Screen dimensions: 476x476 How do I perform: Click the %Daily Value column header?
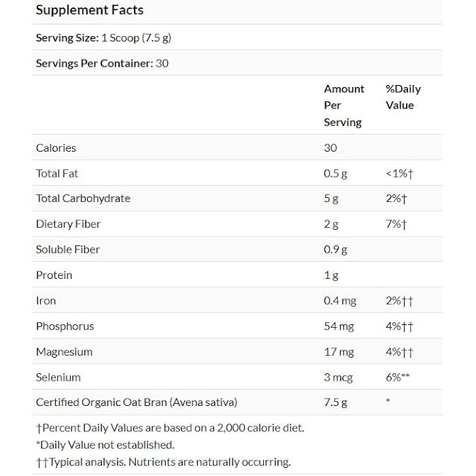pos(403,97)
